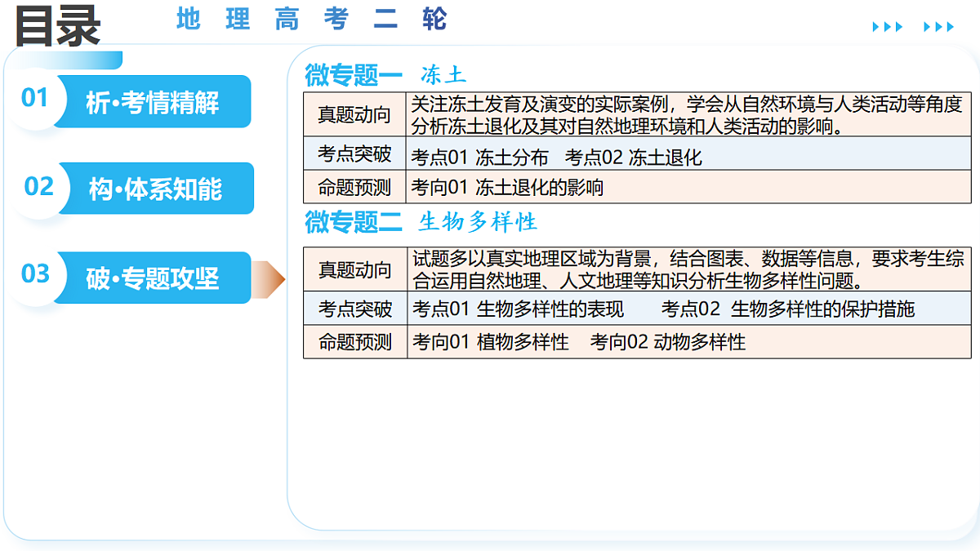This screenshot has height=551, width=980.
Task: Click the 真题动向 cell in 生物多样性 table
Action: pos(354,269)
